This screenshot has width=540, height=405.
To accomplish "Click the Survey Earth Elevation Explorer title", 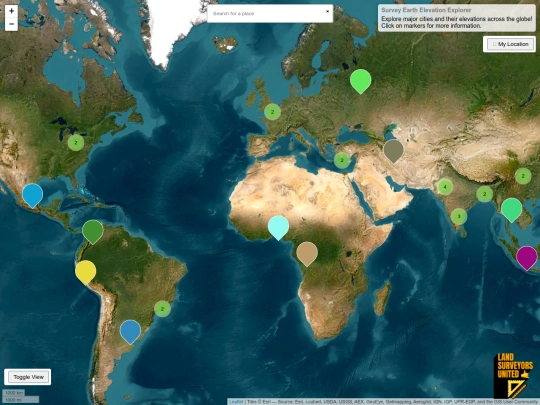I will (x=426, y=10).
